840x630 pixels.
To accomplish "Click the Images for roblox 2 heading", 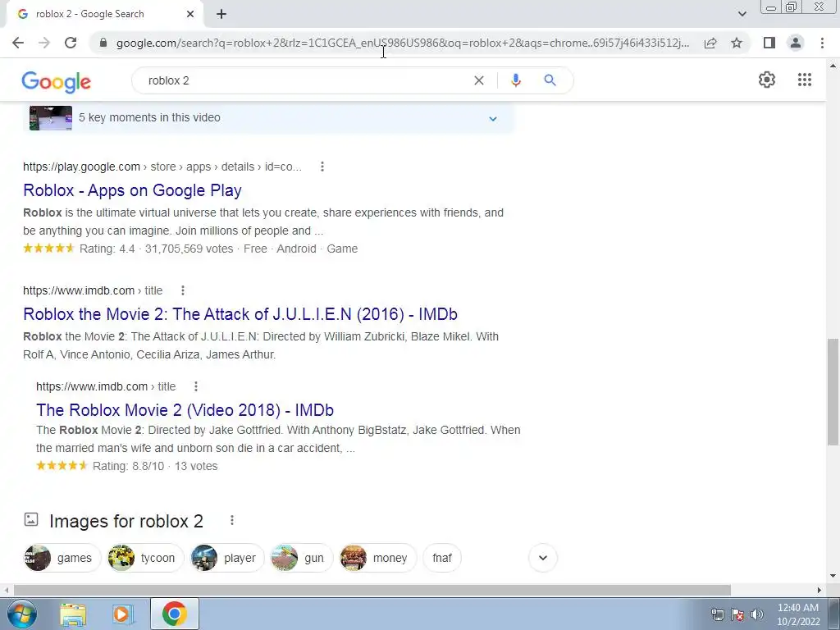I will (126, 521).
